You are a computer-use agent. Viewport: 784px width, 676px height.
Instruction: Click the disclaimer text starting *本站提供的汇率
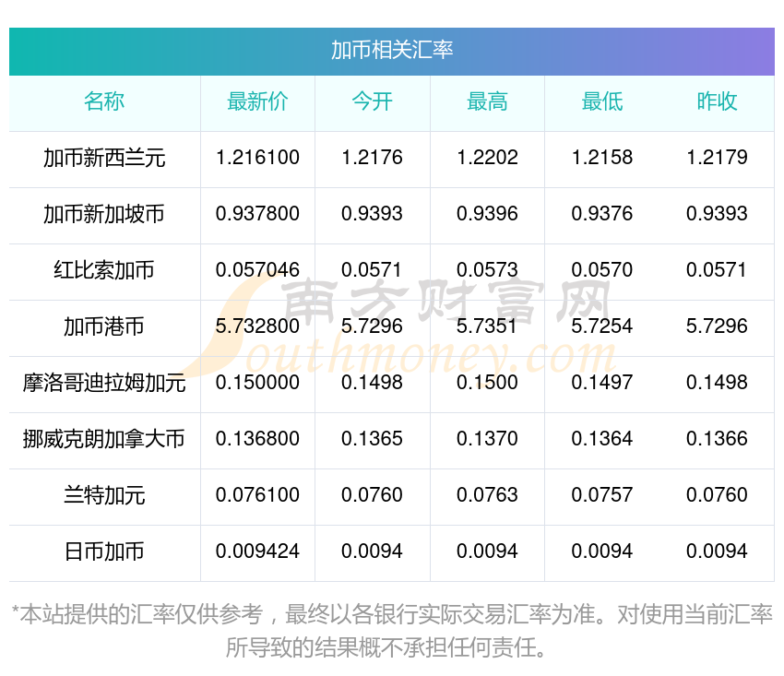point(392,631)
